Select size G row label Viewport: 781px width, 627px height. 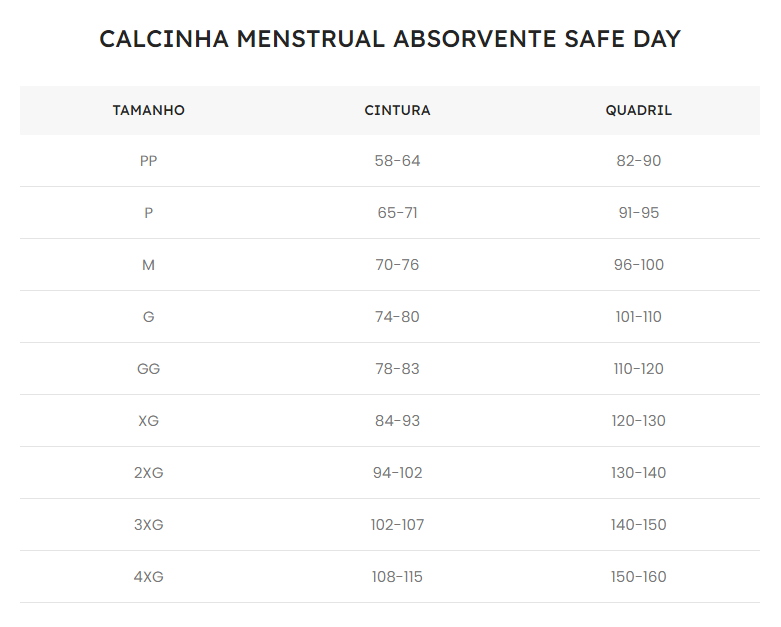click(x=148, y=317)
